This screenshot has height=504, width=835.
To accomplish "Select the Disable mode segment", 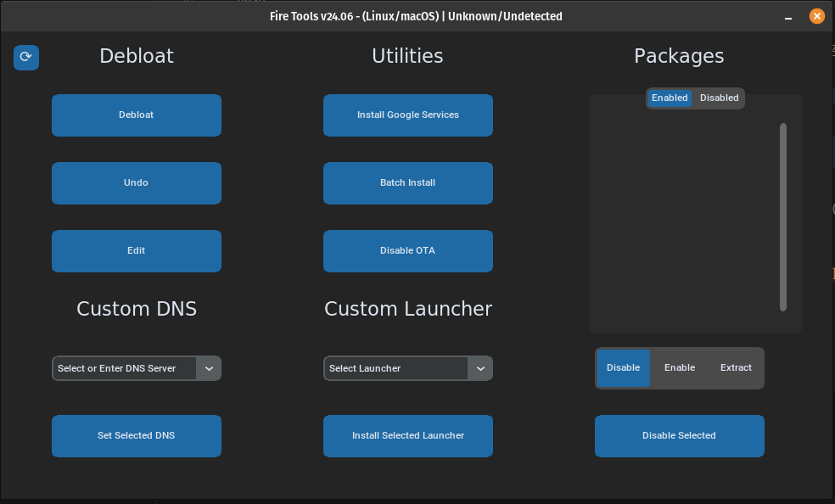I will 624,368.
